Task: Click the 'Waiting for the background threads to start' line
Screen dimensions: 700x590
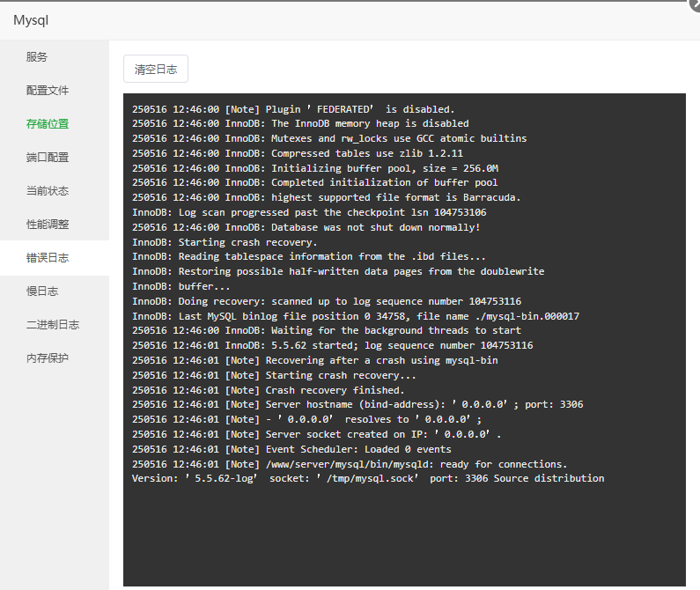Action: pos(327,330)
